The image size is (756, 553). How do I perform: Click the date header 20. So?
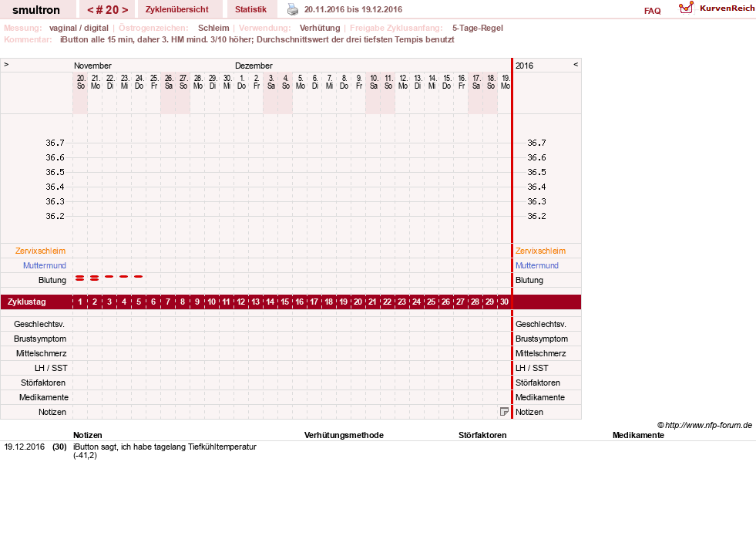pyautogui.click(x=80, y=82)
